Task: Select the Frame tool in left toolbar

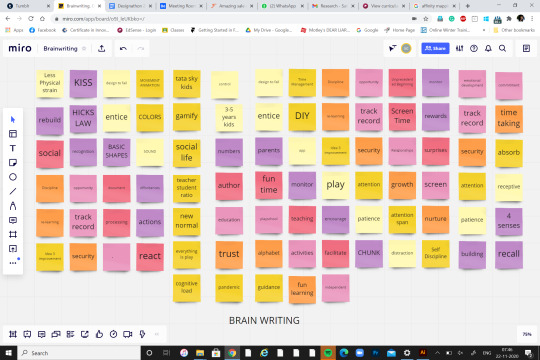Action: pyautogui.click(x=13, y=235)
